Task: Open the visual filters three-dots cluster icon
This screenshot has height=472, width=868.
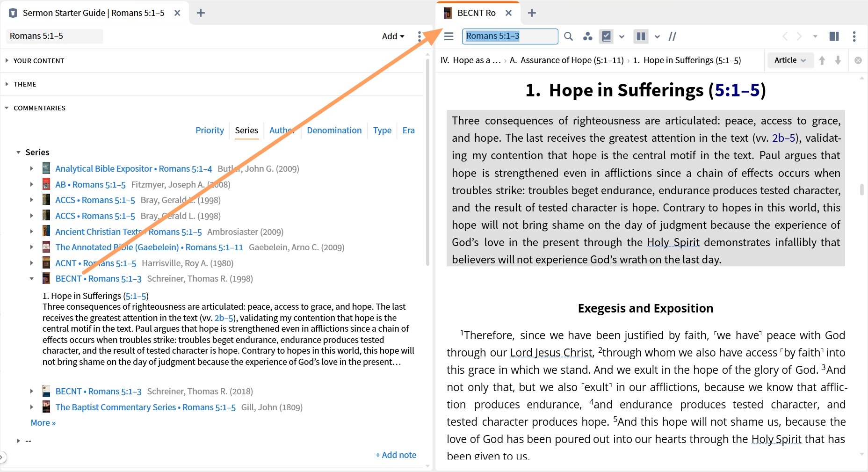Action: pyautogui.click(x=587, y=36)
